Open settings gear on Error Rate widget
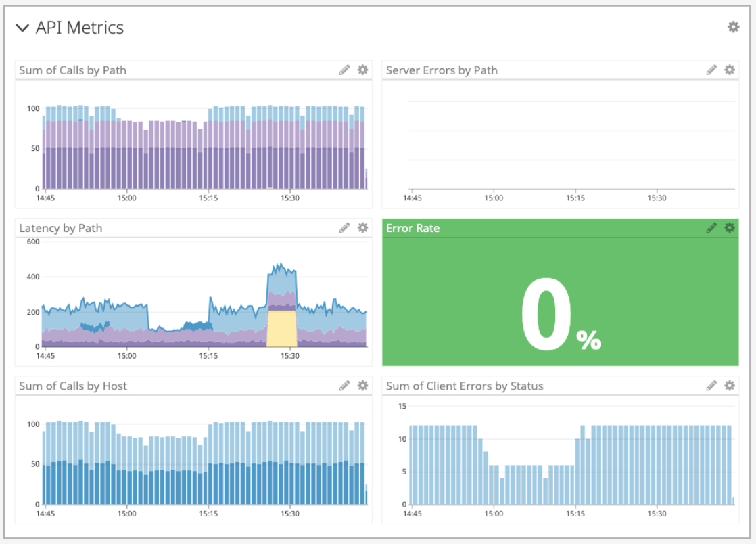Screen dimensions: 756x544 pos(730,227)
